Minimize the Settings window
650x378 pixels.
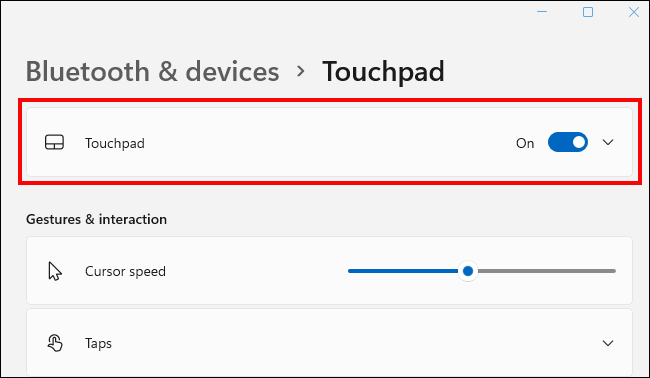click(542, 12)
